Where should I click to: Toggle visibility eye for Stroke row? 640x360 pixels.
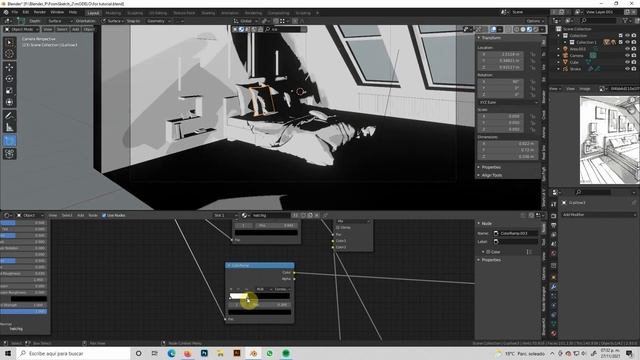(x=627, y=69)
